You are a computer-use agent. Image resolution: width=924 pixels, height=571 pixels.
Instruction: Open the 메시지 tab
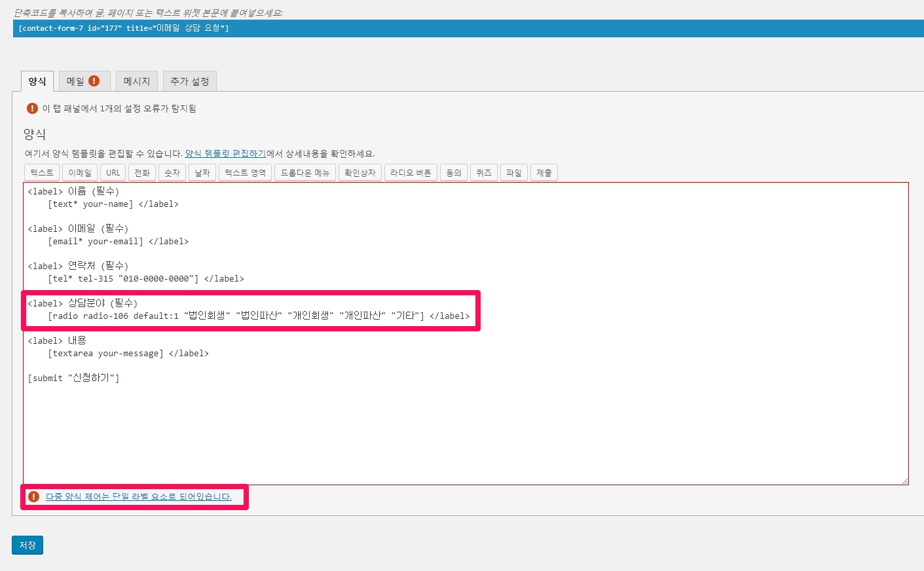pos(137,81)
